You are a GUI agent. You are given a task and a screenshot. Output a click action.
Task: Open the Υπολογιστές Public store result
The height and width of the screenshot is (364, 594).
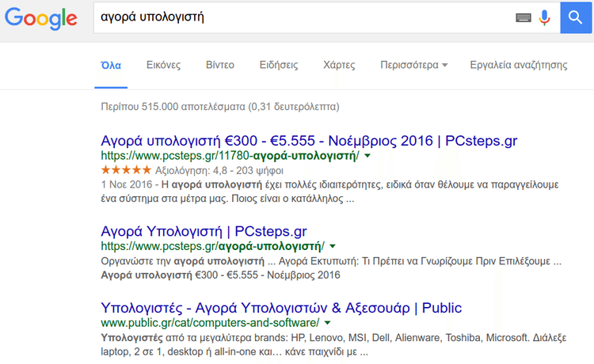(281, 307)
